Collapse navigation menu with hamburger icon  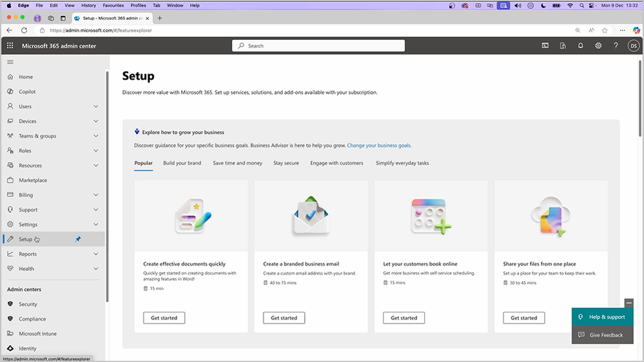(10, 62)
